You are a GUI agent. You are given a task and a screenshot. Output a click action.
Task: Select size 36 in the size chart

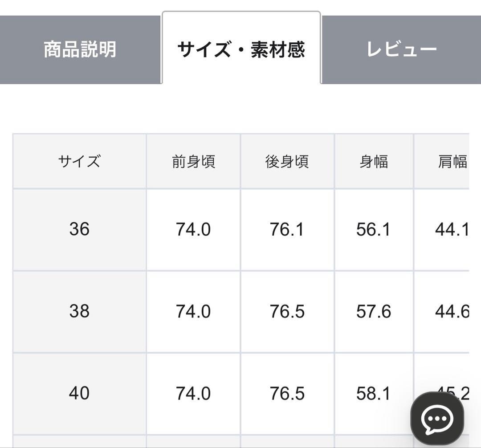pyautogui.click(x=78, y=230)
